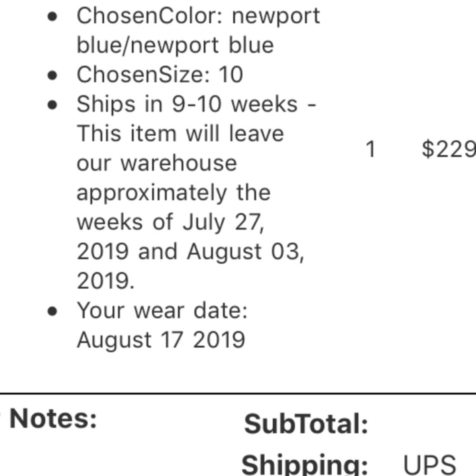
Task: Click the item quantity 1
Action: [371, 149]
